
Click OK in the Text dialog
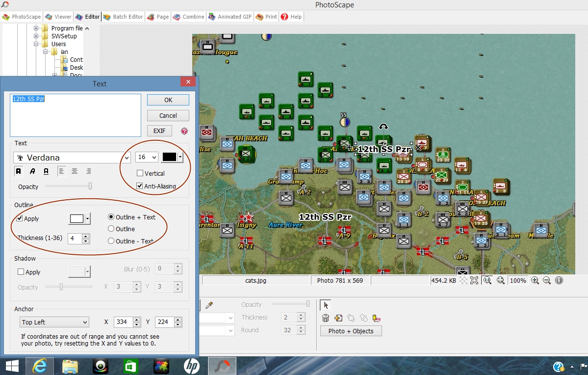coord(168,100)
